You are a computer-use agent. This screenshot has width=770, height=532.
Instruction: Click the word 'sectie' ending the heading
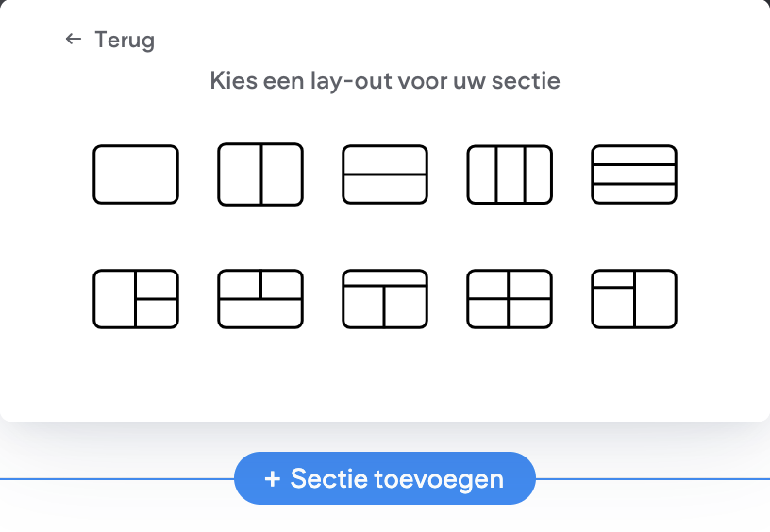click(530, 81)
